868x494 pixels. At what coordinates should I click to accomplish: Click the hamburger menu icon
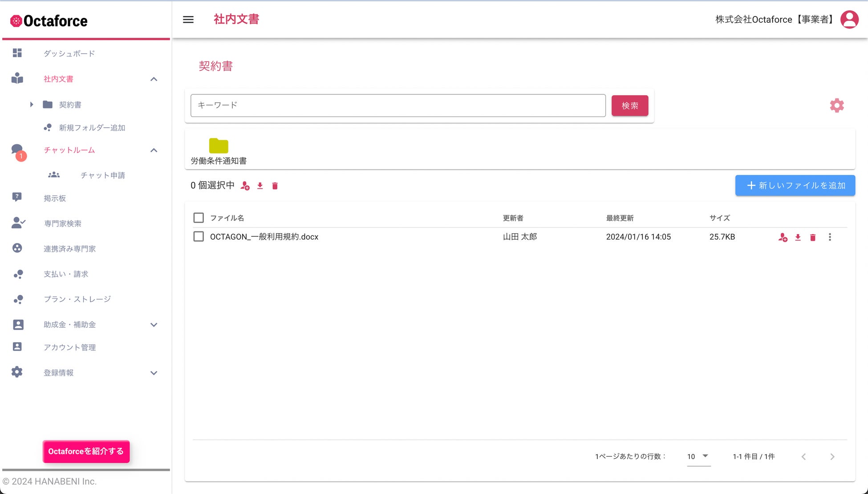coord(188,20)
